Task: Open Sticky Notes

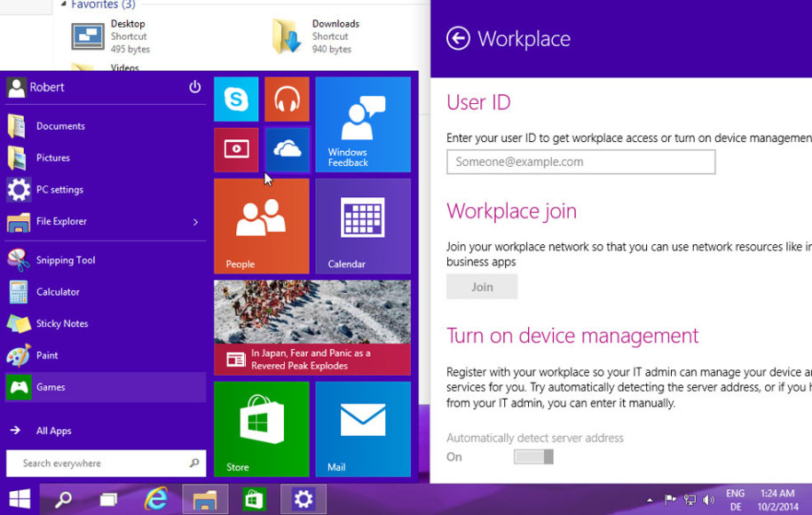Action: point(106,323)
